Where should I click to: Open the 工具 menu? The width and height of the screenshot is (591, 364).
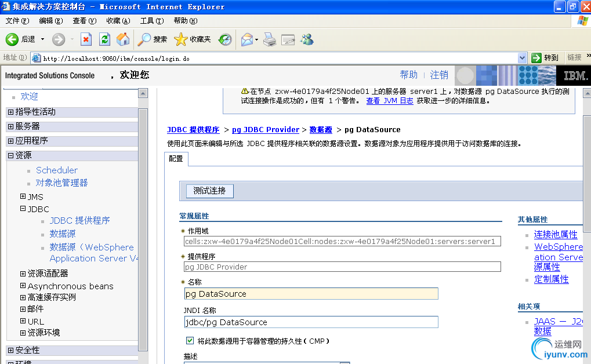pyautogui.click(x=152, y=21)
